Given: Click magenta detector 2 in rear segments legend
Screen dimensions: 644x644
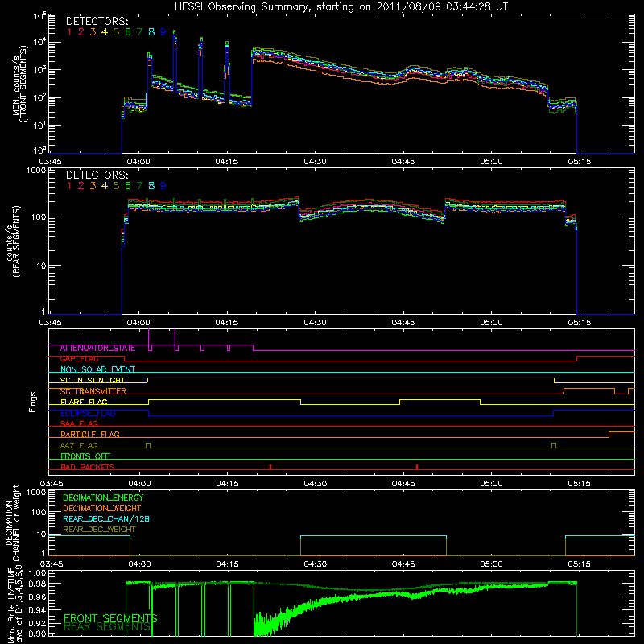Looking at the screenshot, I should (81, 186).
